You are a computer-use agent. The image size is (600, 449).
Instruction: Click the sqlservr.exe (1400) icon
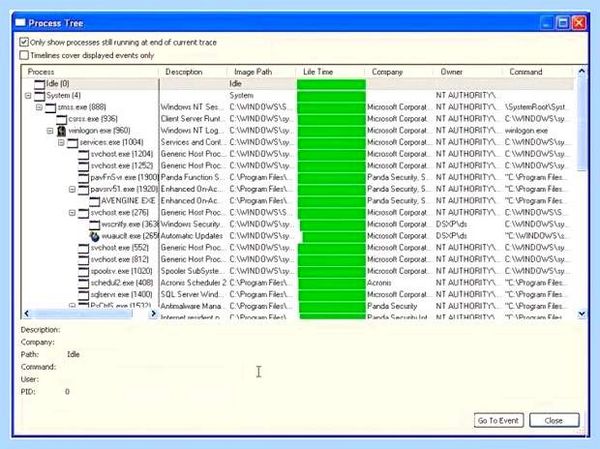(84, 295)
